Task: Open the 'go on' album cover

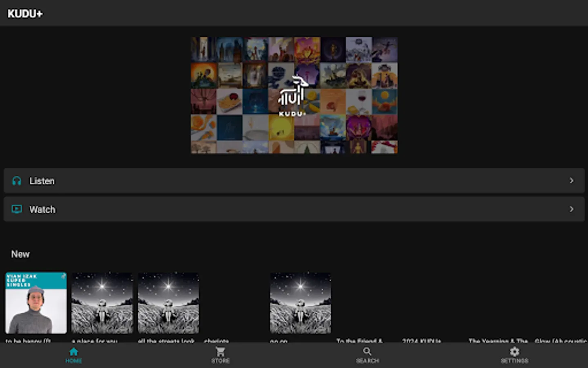Action: tap(300, 303)
